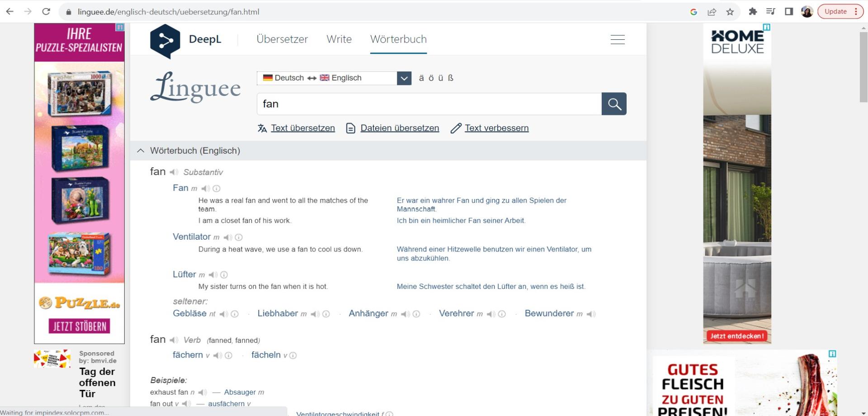Open the hamburger menu icon
868x416 pixels.
point(618,39)
